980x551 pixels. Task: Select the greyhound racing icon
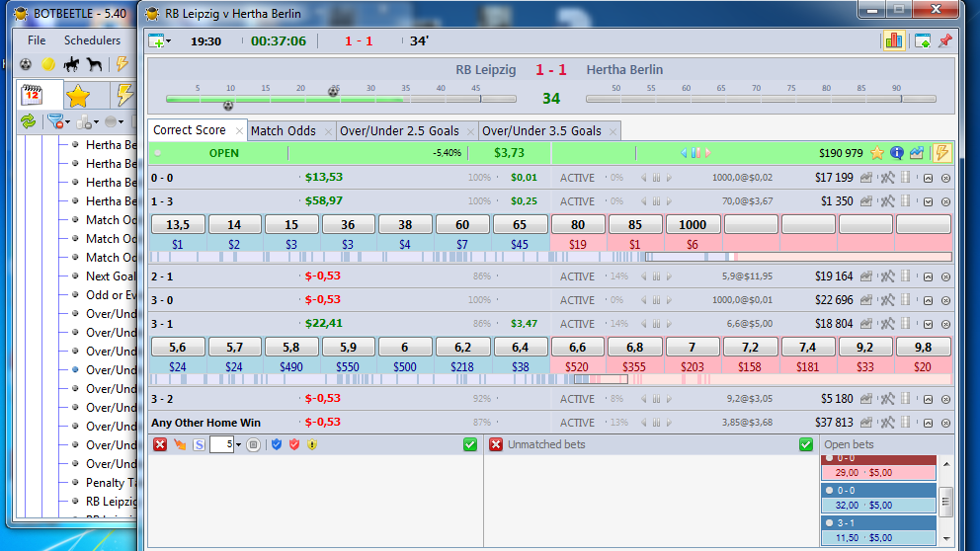(95, 64)
